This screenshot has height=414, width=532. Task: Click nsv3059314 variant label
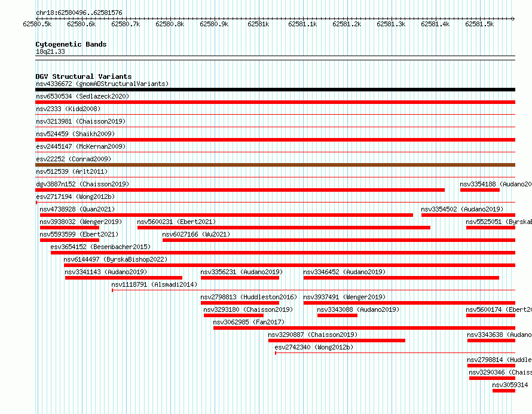(510, 385)
